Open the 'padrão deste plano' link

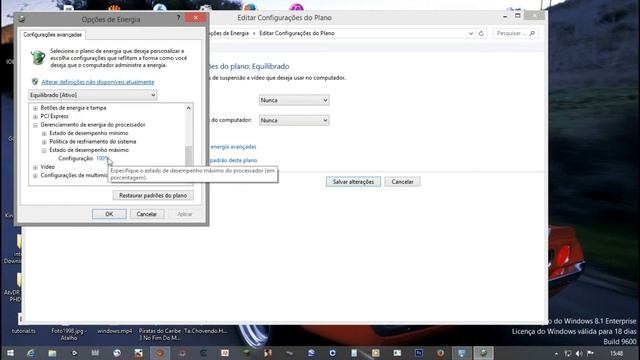pyautogui.click(x=233, y=160)
